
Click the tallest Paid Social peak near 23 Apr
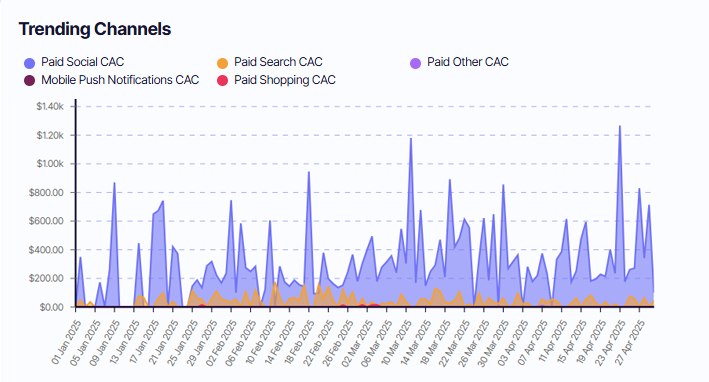619,126
